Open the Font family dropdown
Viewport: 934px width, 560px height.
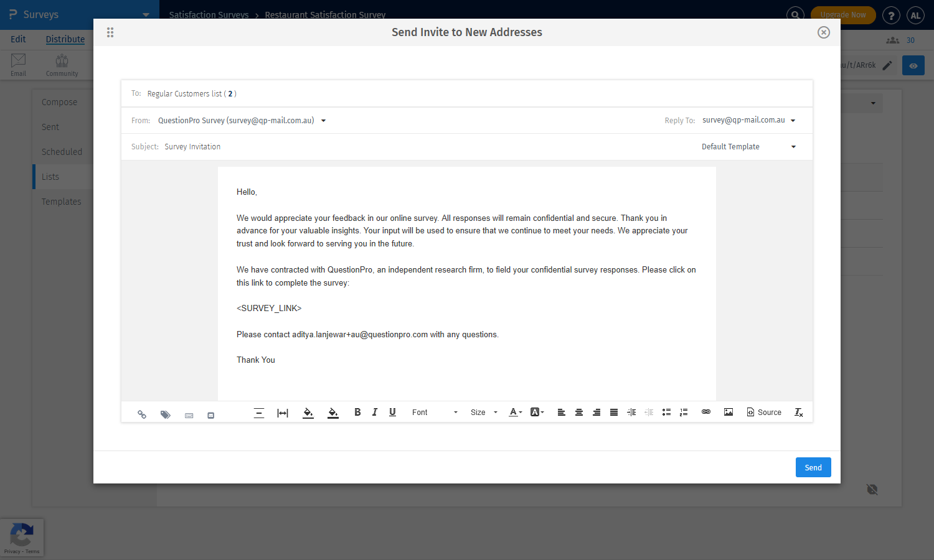(433, 412)
